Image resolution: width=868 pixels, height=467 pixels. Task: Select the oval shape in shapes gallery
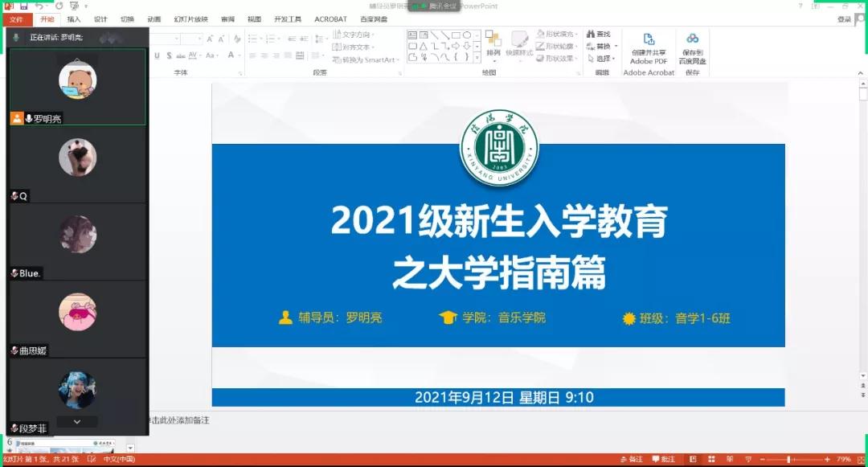(x=466, y=35)
